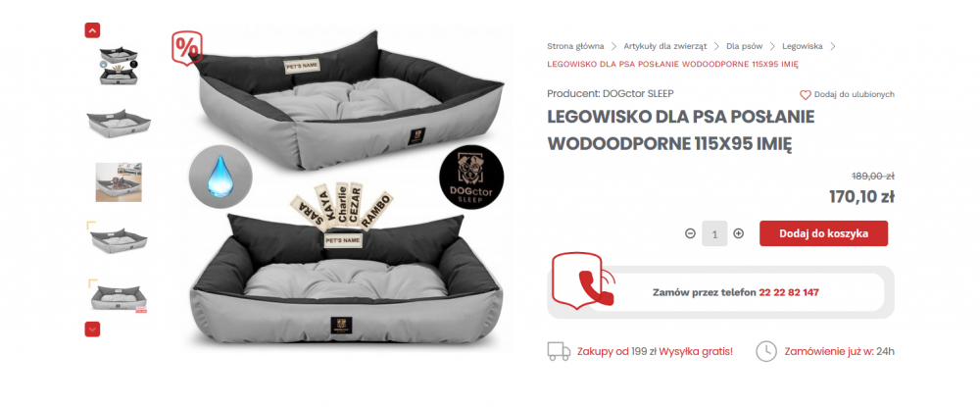Go to Artykuły dla zwierząt breadcrumb

tap(665, 46)
